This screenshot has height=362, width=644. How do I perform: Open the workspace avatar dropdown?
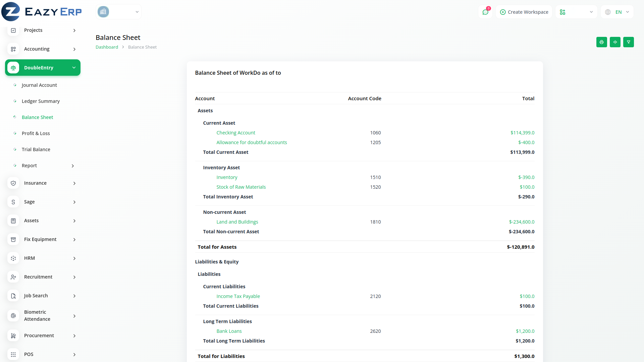click(118, 12)
